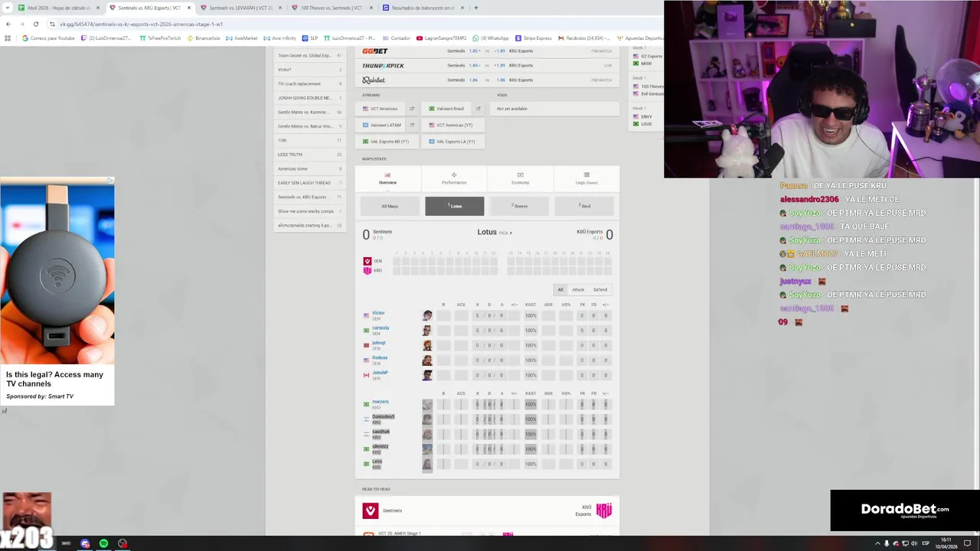Image resolution: width=980 pixels, height=551 pixels.
Task: Show only Attack side stats
Action: (578, 289)
